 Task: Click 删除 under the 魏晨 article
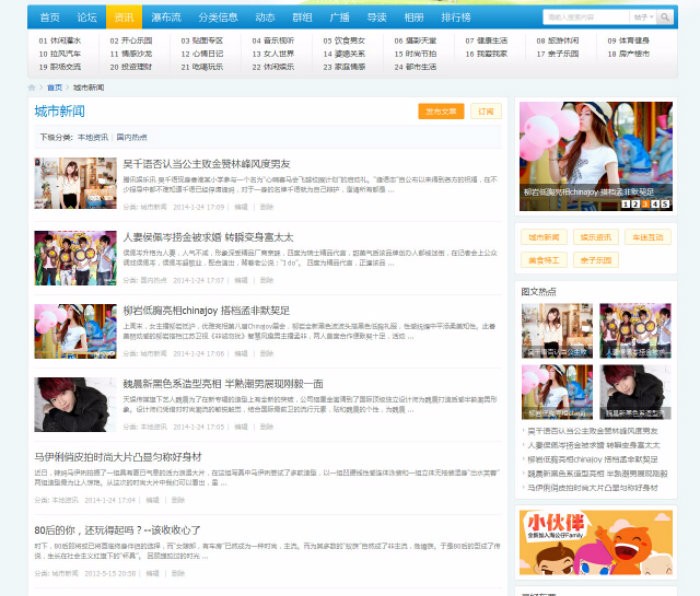267,427
